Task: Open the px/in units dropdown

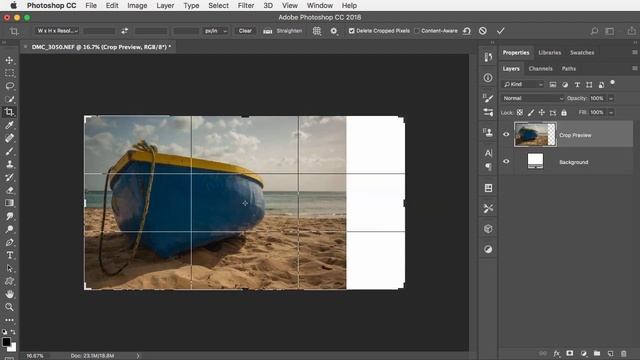Action: tap(216, 31)
